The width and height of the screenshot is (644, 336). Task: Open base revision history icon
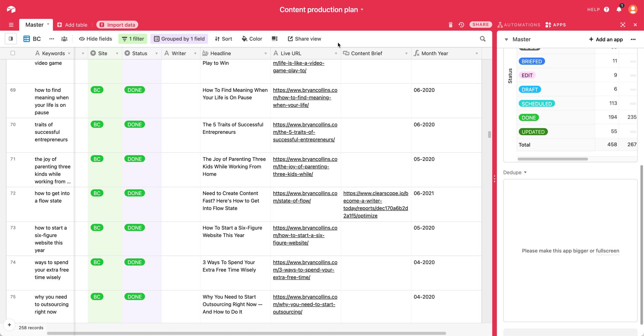[x=461, y=25]
